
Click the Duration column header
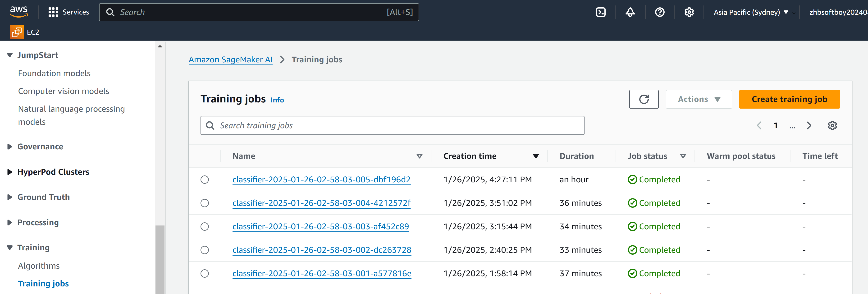(x=576, y=156)
